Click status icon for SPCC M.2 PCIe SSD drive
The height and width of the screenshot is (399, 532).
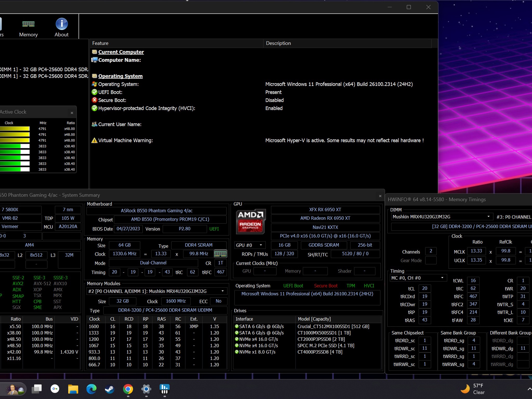[237, 345]
